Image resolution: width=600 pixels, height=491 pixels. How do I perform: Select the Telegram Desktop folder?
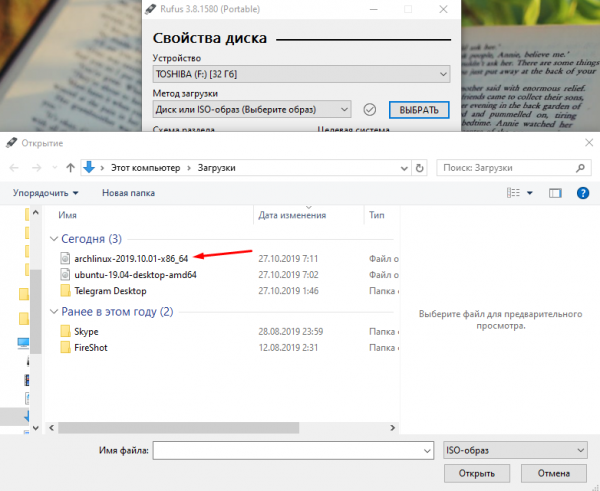(x=111, y=291)
